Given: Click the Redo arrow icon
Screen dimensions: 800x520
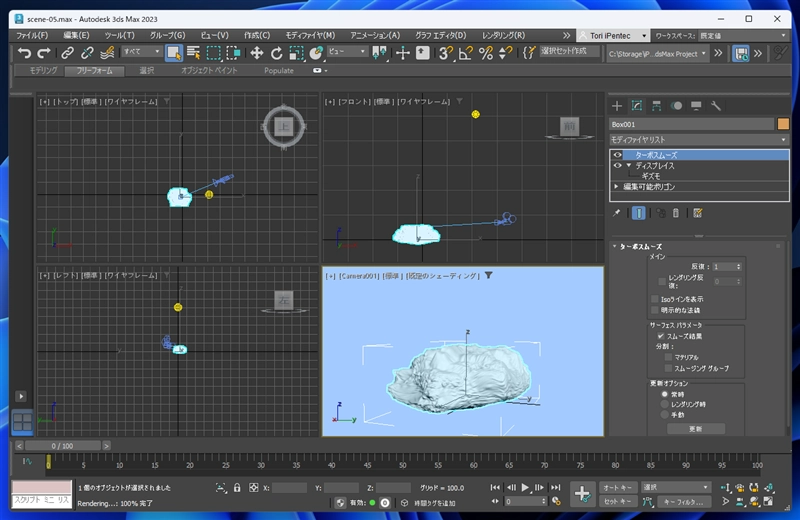Looking at the screenshot, I should [x=44, y=53].
